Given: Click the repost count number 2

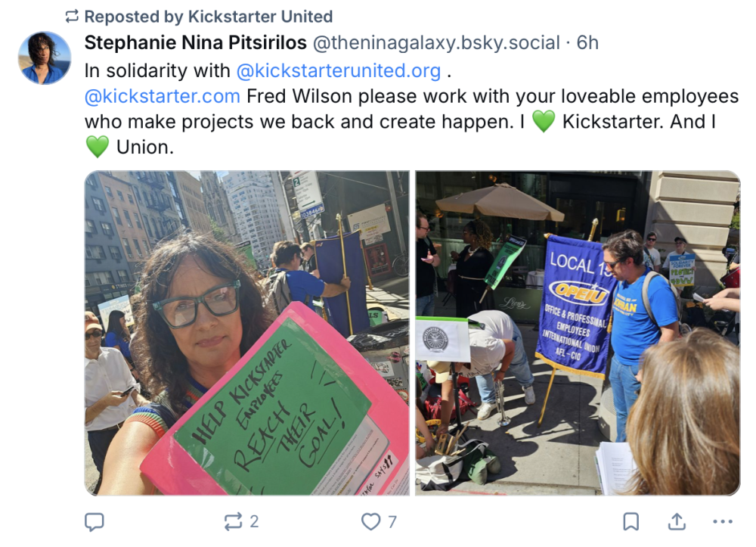Looking at the screenshot, I should point(254,521).
